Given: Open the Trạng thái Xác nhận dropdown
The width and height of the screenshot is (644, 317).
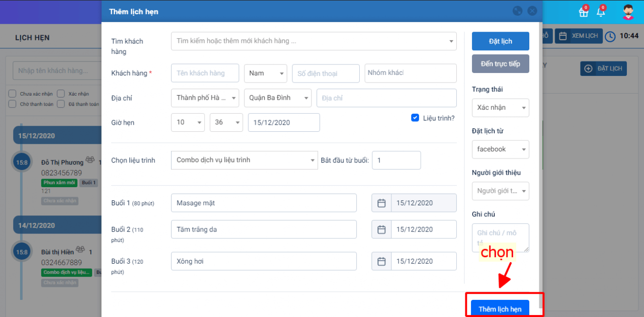Looking at the screenshot, I should (x=500, y=108).
